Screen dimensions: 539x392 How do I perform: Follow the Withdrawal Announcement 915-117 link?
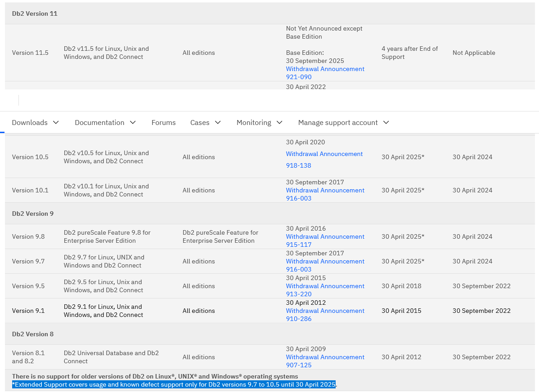(325, 241)
